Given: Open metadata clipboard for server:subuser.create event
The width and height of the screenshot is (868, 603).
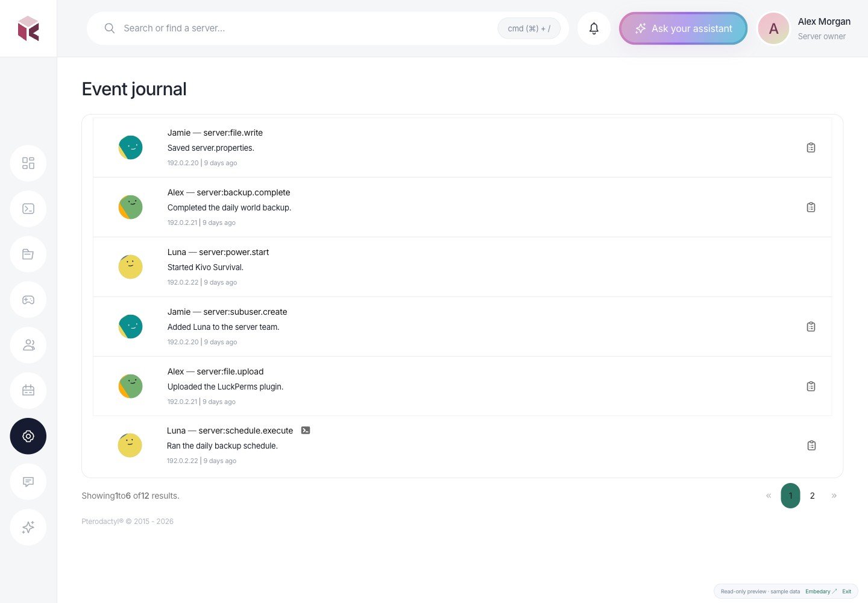Looking at the screenshot, I should pyautogui.click(x=811, y=327).
